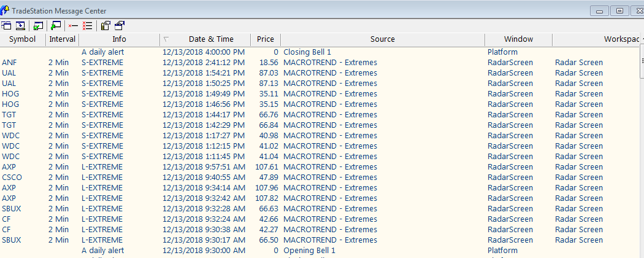Select the 1:54:21 PM date cell
This screenshot has width=644, height=258.
pos(204,73)
